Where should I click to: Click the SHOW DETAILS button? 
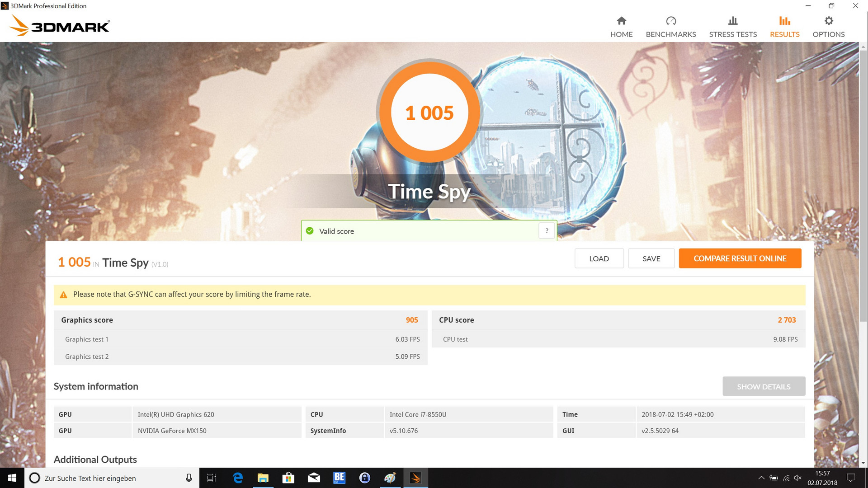(764, 386)
